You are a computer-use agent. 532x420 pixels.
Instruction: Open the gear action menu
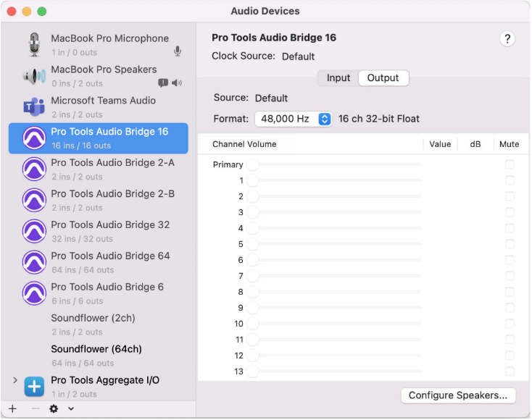point(54,408)
